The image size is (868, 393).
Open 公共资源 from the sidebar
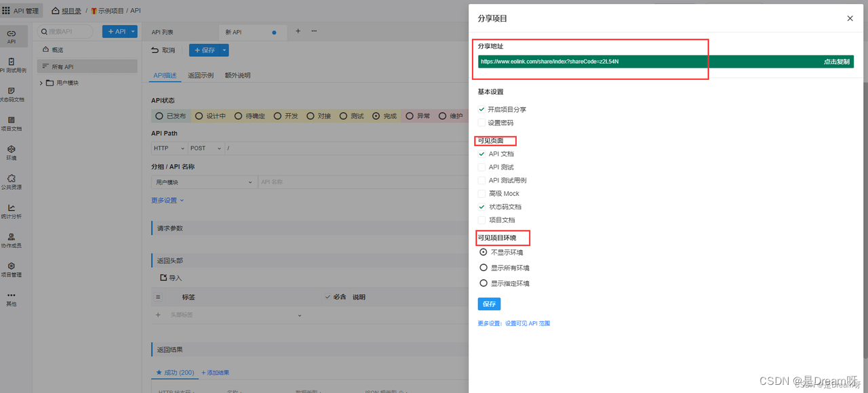tap(12, 180)
